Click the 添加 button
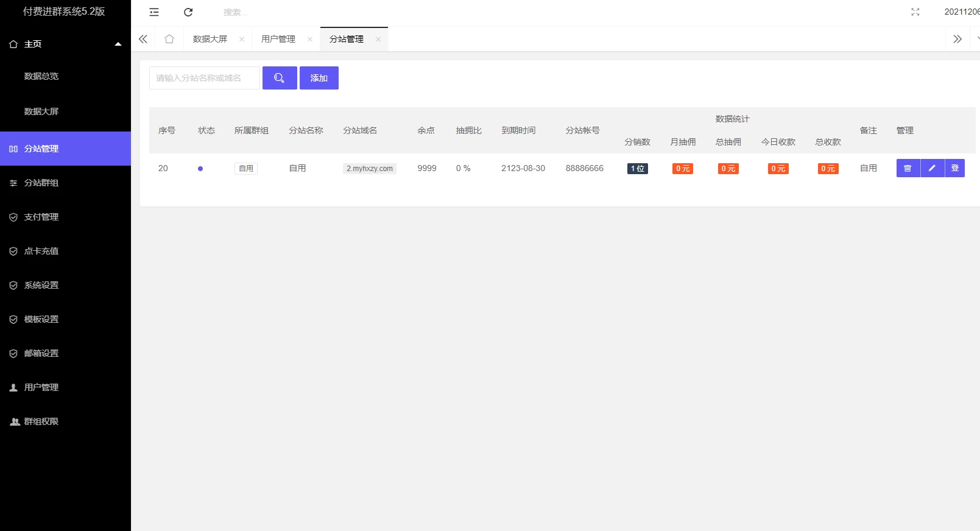980x531 pixels. [x=319, y=78]
